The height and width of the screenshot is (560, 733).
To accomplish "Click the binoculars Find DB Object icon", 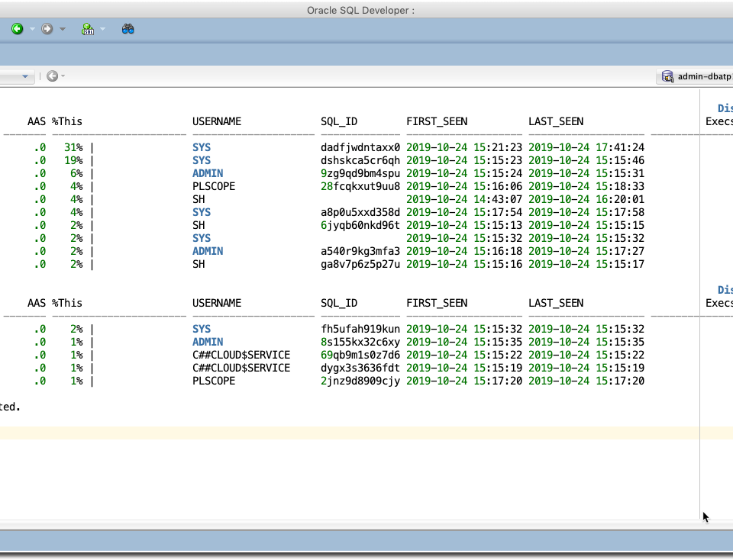I will [x=128, y=29].
